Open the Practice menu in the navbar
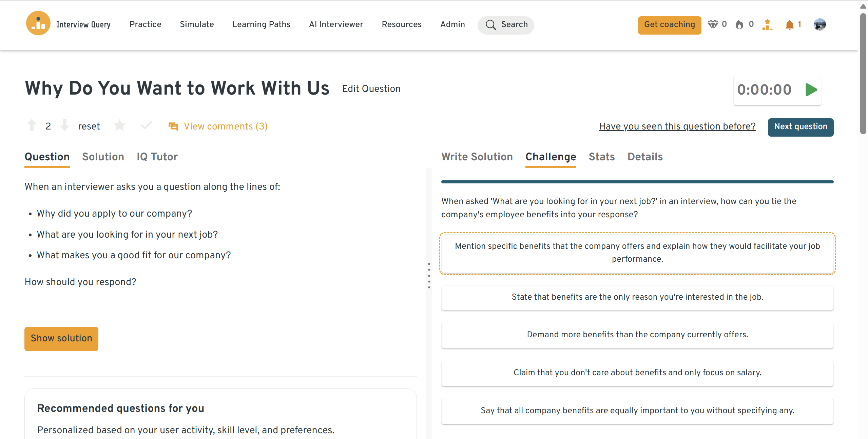This screenshot has width=868, height=439. click(145, 24)
